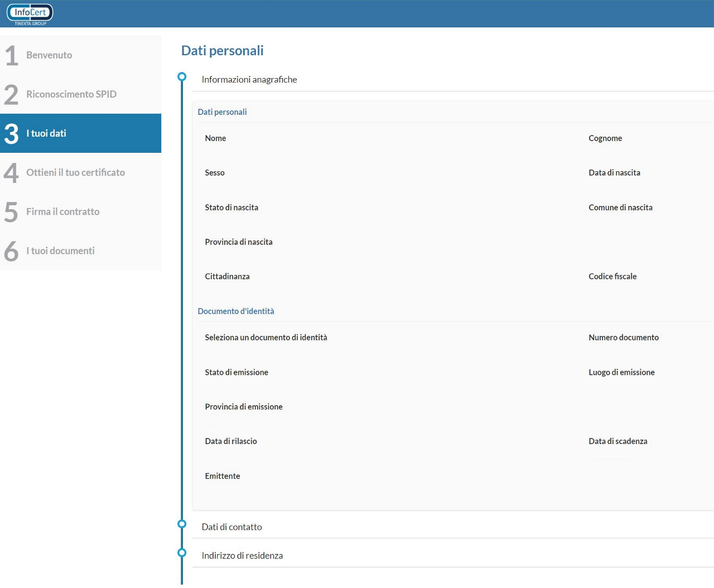This screenshot has width=714, height=588.
Task: Open Ottieni il tuo certificato step
Action: (x=75, y=172)
